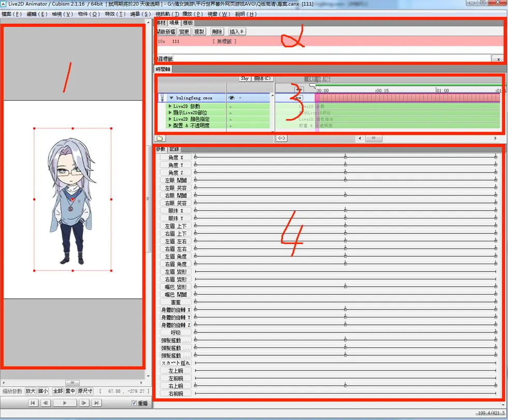Click the folder icon below the track list
The width and height of the screenshot is (508, 420).
(x=160, y=138)
